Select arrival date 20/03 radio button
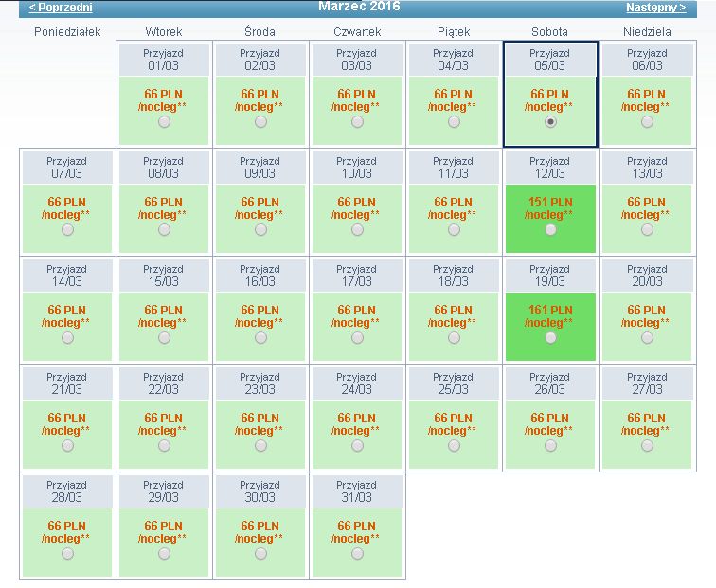 (x=647, y=338)
